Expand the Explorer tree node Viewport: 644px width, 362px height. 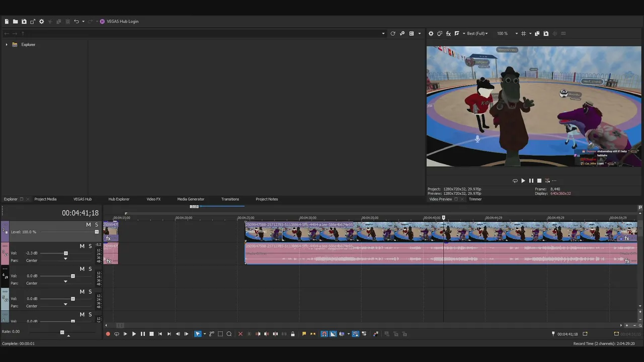7,45
